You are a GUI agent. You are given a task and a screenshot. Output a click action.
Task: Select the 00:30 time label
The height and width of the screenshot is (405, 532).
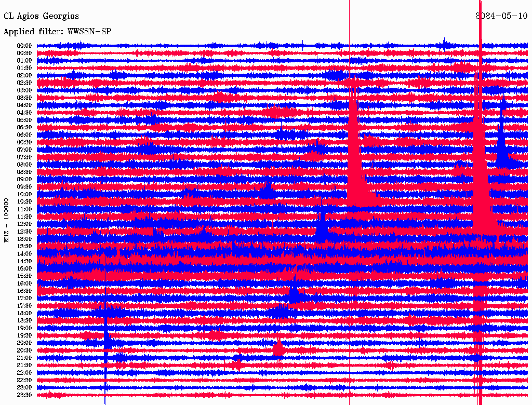[x=24, y=53]
